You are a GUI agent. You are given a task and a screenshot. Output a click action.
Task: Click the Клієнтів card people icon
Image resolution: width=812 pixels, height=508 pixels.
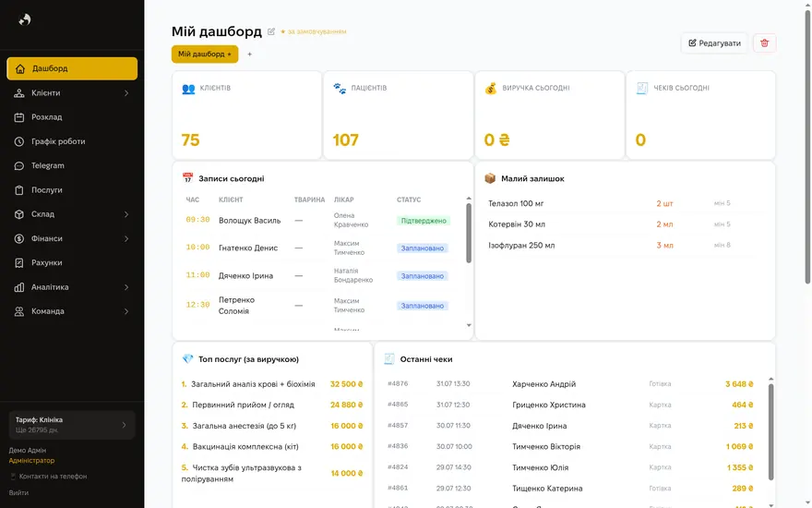click(188, 89)
